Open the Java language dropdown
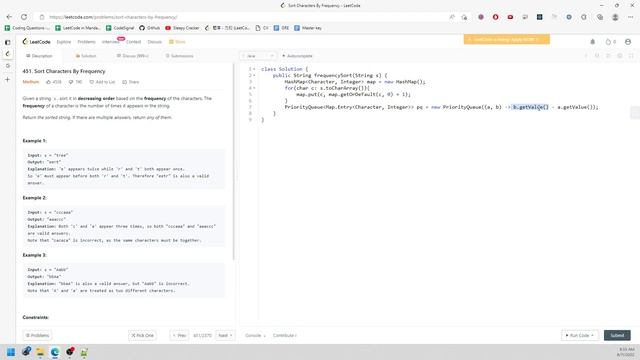The width and height of the screenshot is (640, 360). pos(258,56)
